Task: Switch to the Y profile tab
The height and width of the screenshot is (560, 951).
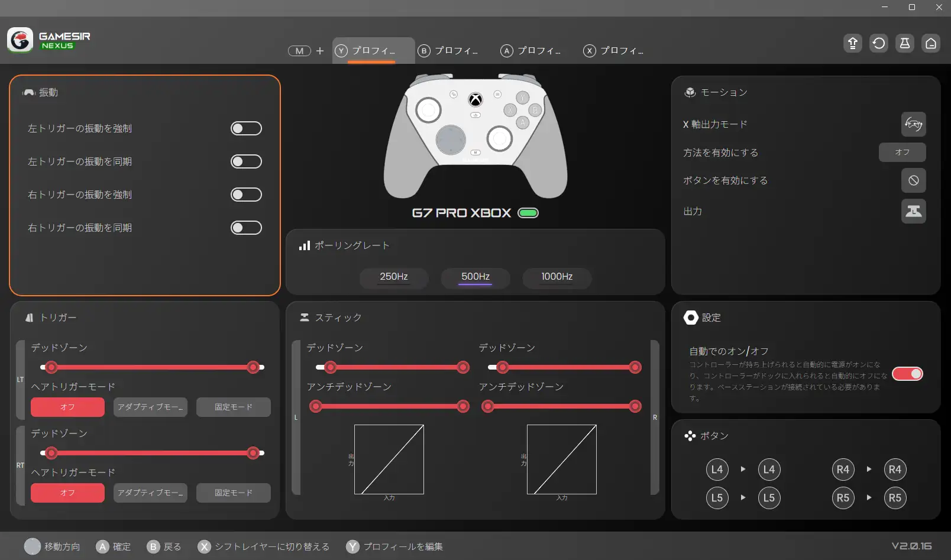Action: click(x=373, y=51)
